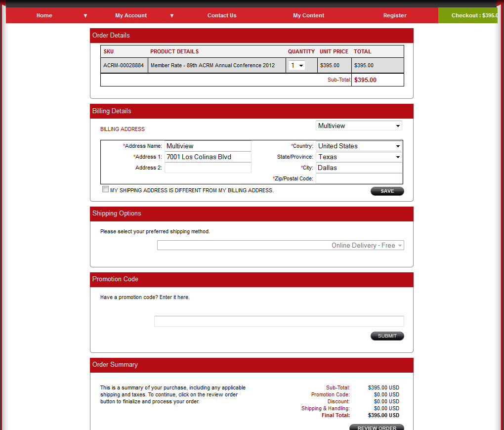
Task: Click the Address Name field
Action: pos(208,146)
